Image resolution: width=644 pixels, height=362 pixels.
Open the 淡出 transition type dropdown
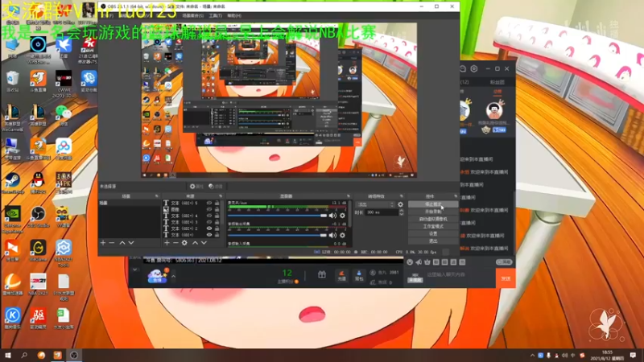(x=375, y=204)
